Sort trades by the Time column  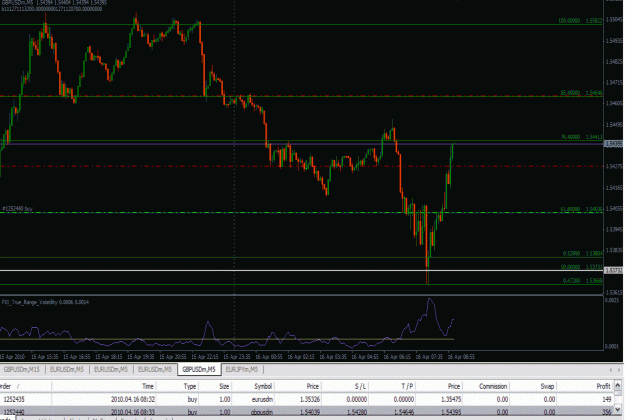[148, 386]
